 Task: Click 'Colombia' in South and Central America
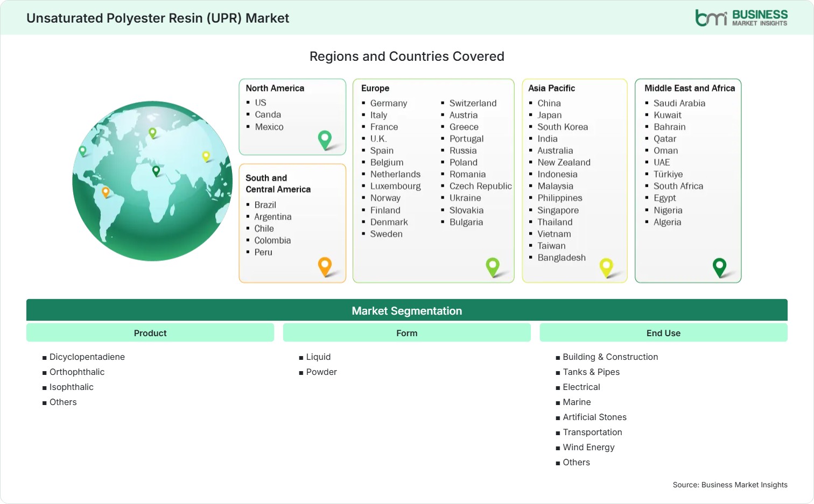coord(272,240)
